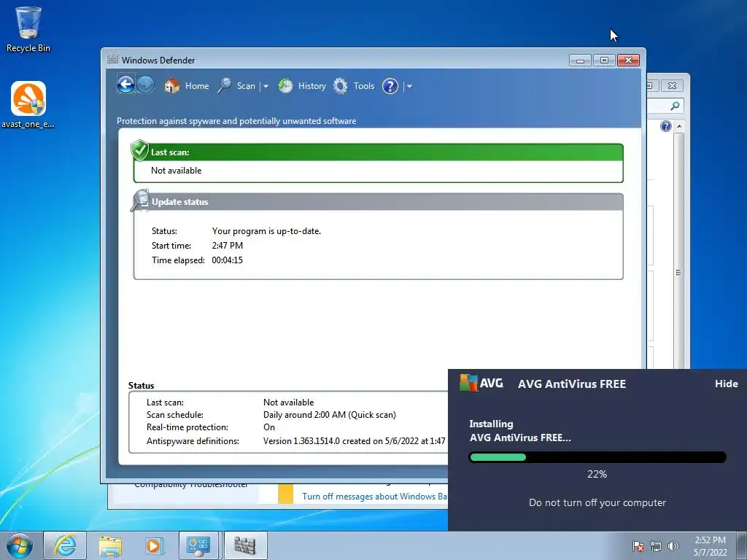Viewport: 747px width, 560px height.
Task: Switch to Windows Defender taskbar button
Action: point(245,545)
